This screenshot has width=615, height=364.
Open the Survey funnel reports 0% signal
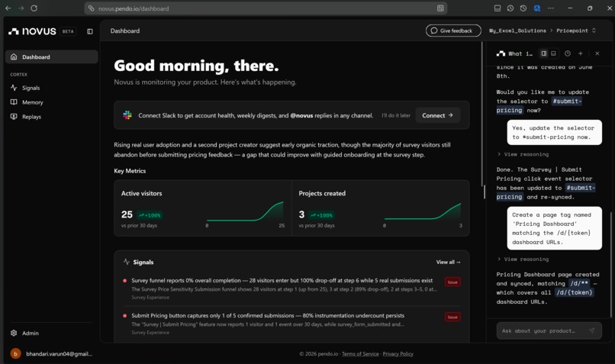pos(291,288)
